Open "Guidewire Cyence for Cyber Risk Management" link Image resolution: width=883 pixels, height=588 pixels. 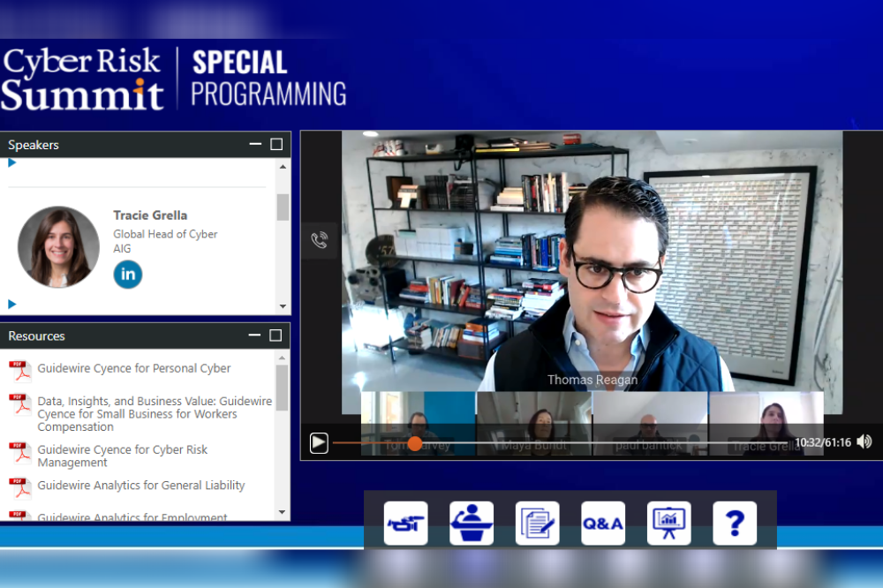point(122,456)
